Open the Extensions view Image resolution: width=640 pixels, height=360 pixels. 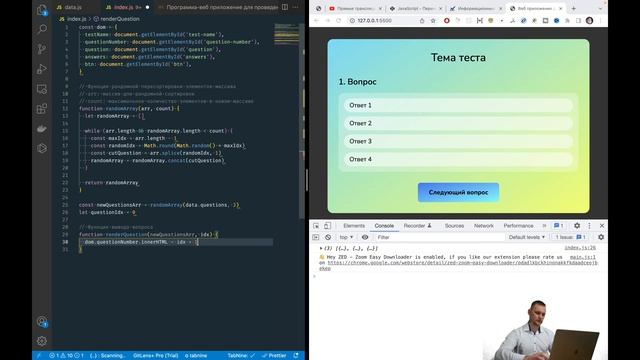point(42,109)
